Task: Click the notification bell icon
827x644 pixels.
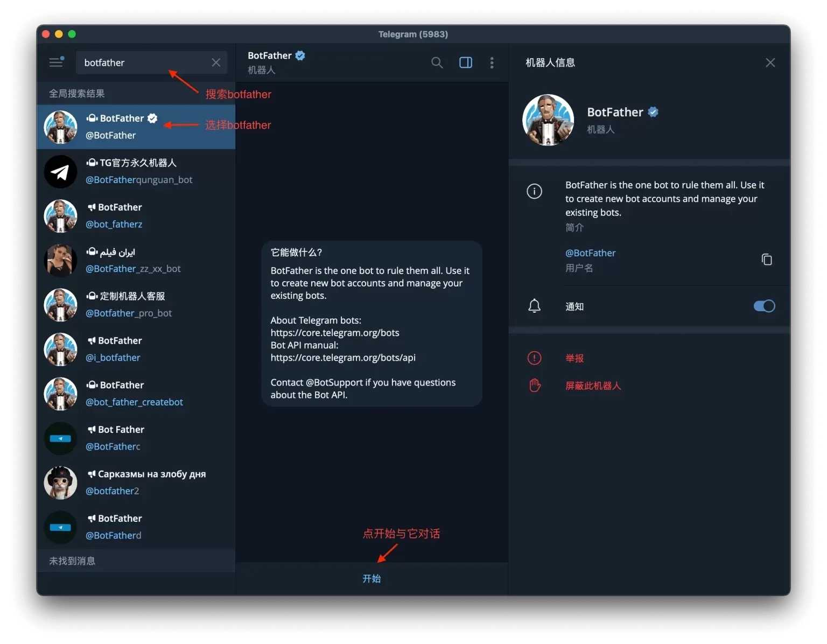Action: coord(534,306)
